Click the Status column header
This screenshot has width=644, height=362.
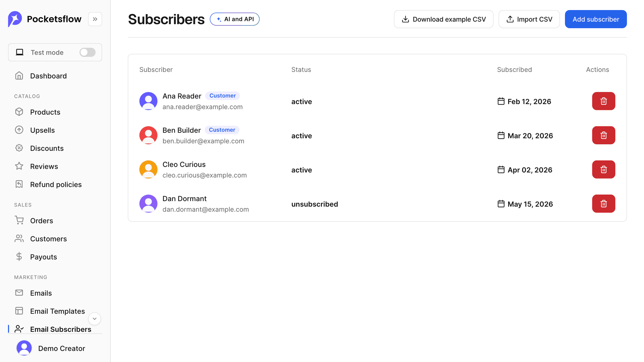(x=301, y=69)
